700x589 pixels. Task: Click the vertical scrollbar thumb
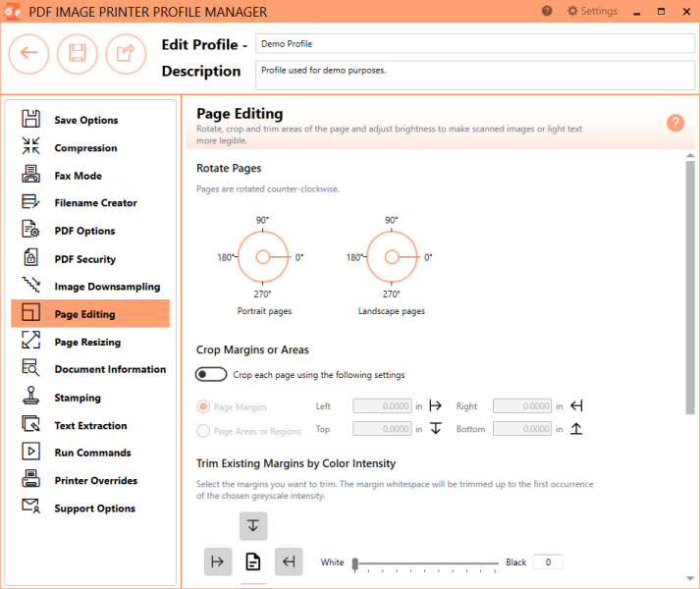[x=690, y=288]
